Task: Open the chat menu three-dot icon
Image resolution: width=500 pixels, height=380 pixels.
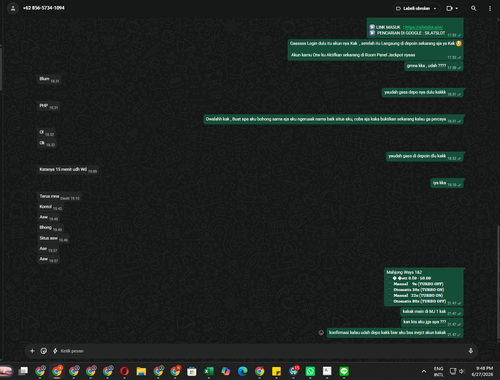Action: [490, 8]
